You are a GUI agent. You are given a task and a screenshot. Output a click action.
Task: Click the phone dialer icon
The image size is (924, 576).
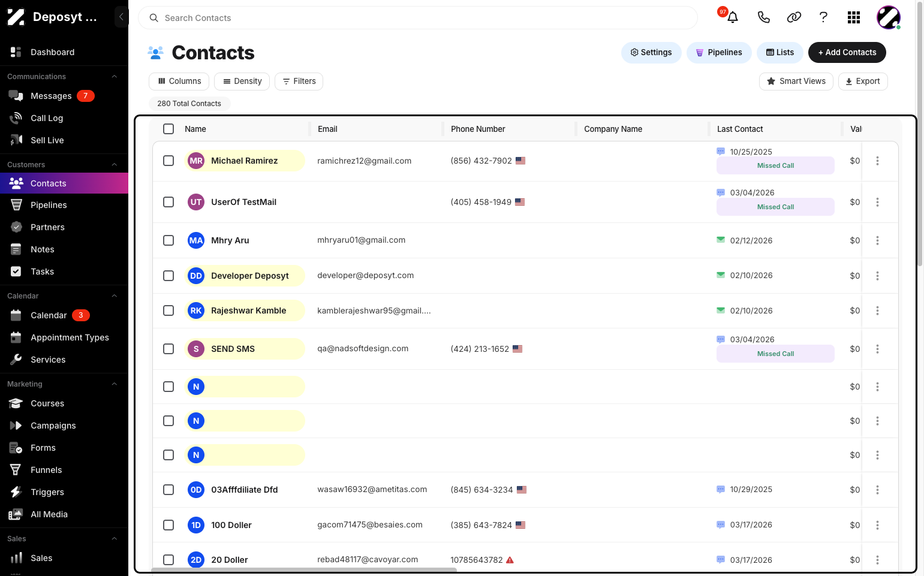coord(763,17)
